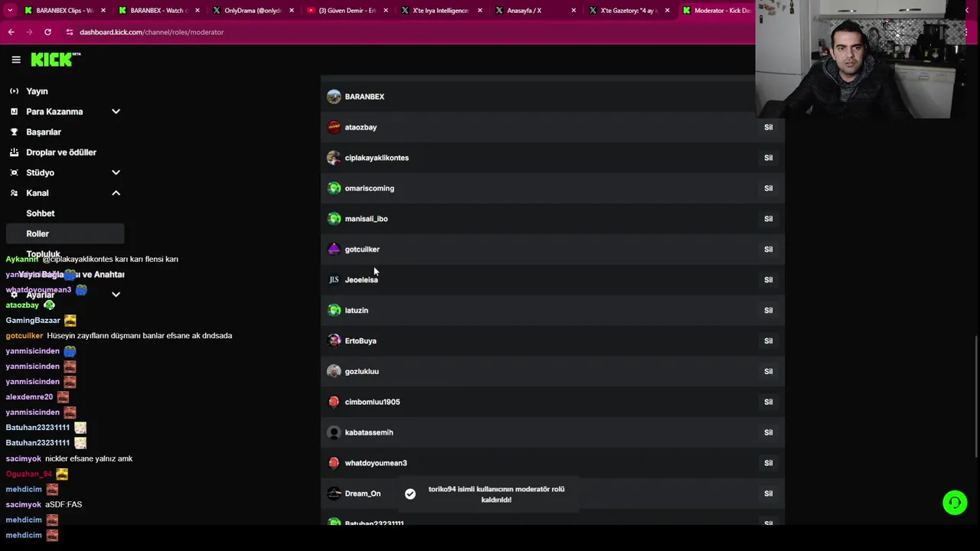Click the site info icon in the address bar

click(x=70, y=32)
